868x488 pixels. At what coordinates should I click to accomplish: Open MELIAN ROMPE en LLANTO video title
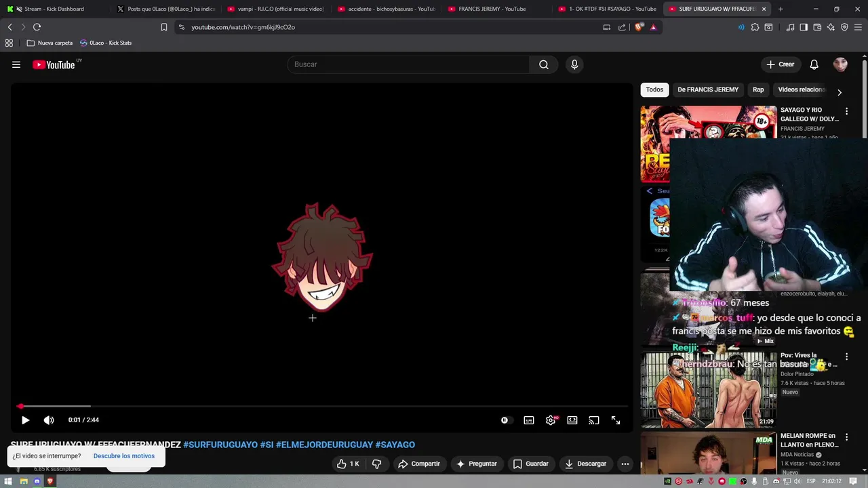810,440
